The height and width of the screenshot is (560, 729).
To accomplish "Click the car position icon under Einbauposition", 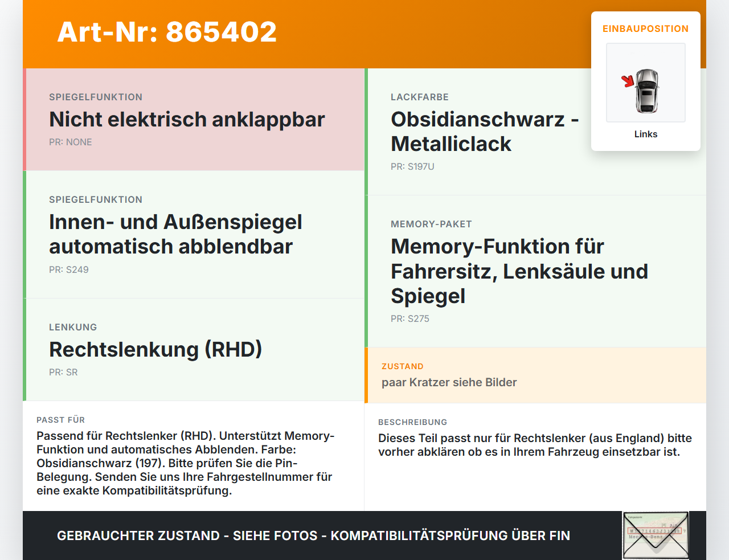I will pyautogui.click(x=646, y=83).
